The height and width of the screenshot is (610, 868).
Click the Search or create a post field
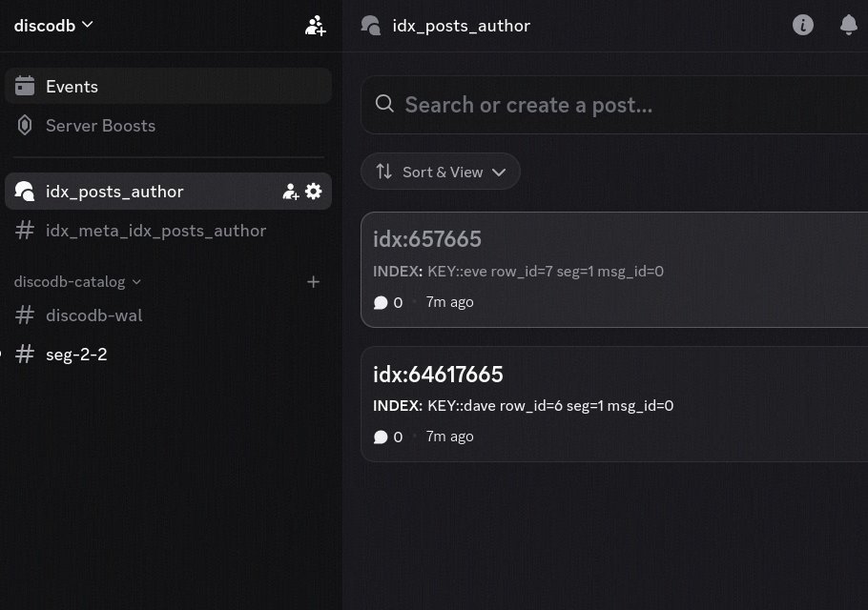[x=614, y=105]
